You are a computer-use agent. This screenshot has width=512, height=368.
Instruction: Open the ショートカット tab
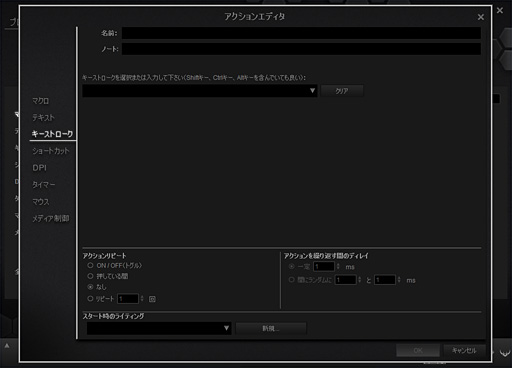(x=51, y=151)
